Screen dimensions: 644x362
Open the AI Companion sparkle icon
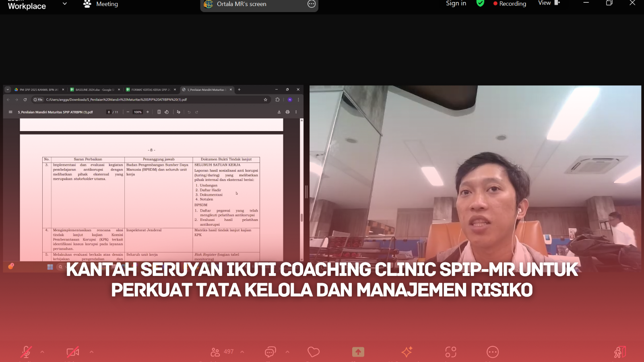[407, 352]
